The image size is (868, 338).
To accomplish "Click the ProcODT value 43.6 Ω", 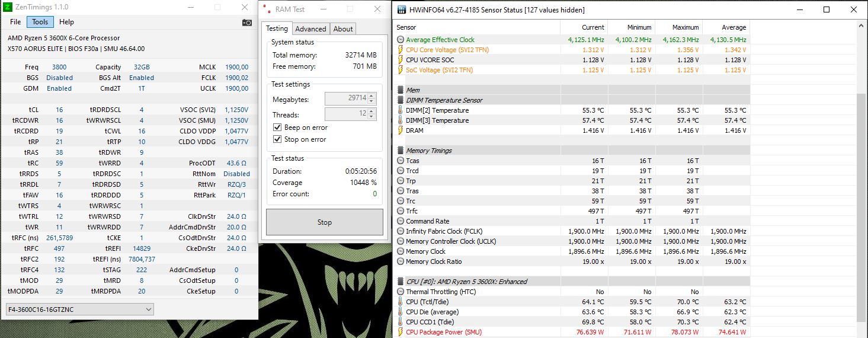I will [x=236, y=163].
